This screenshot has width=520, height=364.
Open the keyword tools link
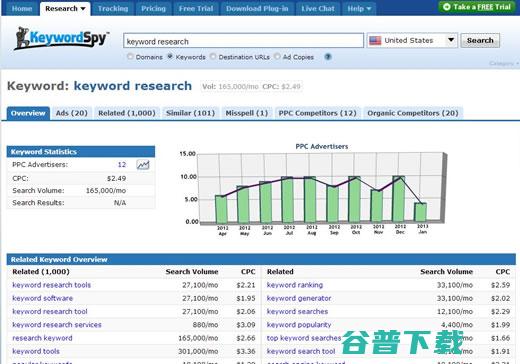pos(36,351)
